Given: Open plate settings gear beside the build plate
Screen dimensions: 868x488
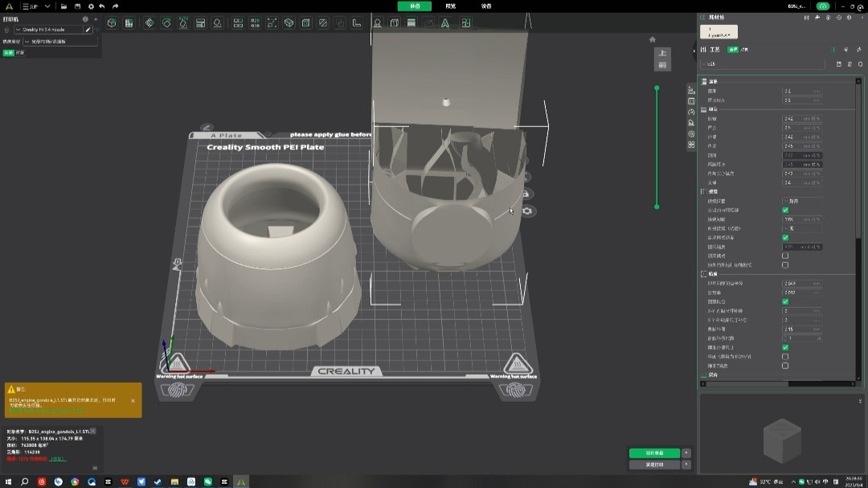Looking at the screenshot, I should tap(527, 211).
